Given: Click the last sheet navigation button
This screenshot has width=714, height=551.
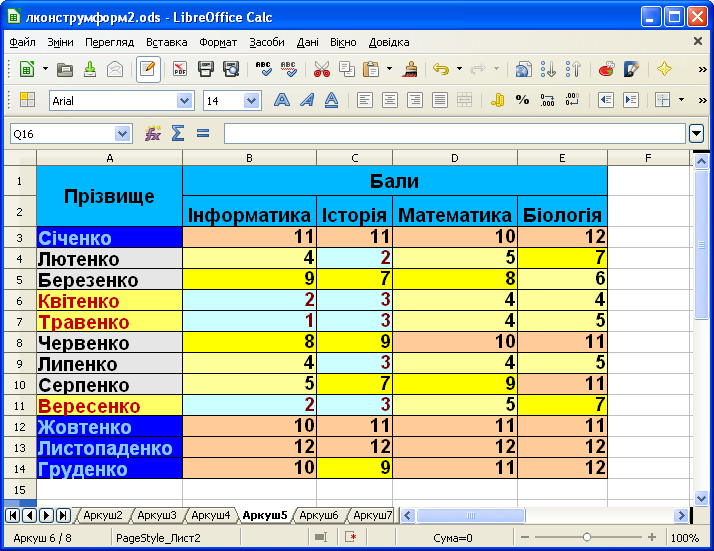Looking at the screenshot, I should click(63, 515).
